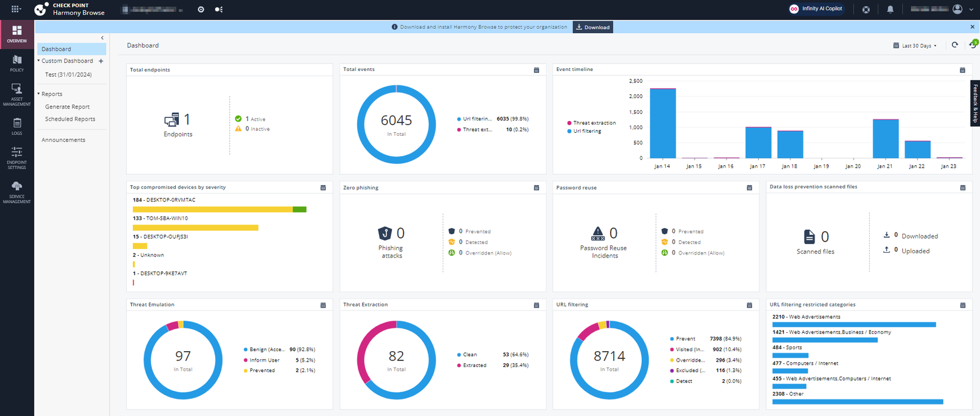980x416 pixels.
Task: Open Total events widget menu icon
Action: click(x=537, y=70)
